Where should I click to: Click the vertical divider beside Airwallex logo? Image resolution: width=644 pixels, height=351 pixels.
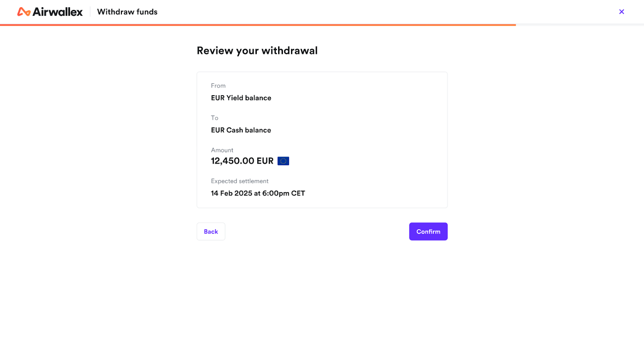tap(90, 12)
